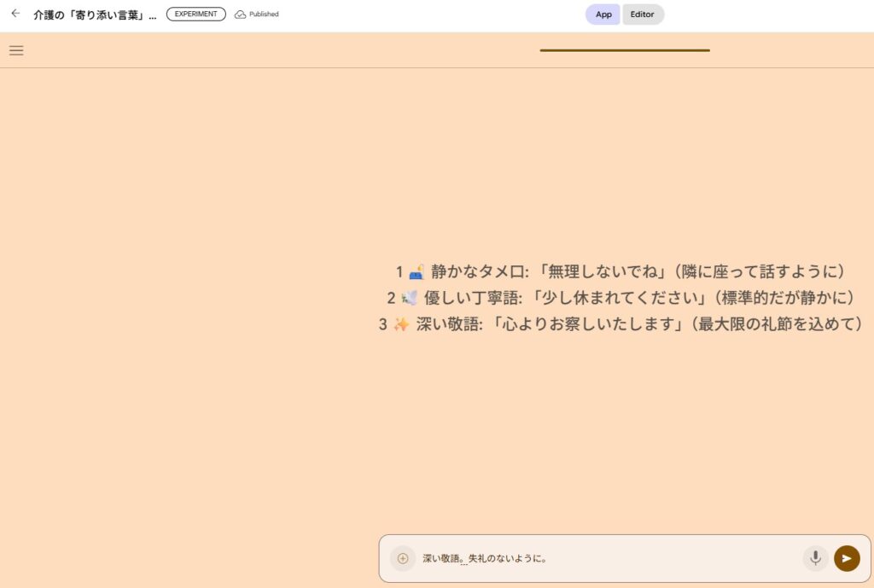Screen dimensions: 874x588
Task: Click the send arrow button
Action: pyautogui.click(x=847, y=558)
